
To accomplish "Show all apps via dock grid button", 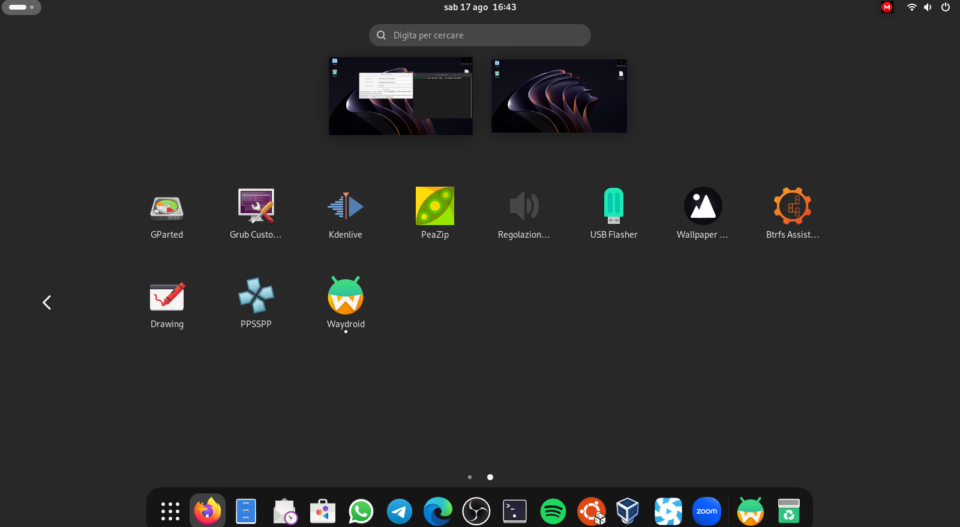I will point(170,511).
